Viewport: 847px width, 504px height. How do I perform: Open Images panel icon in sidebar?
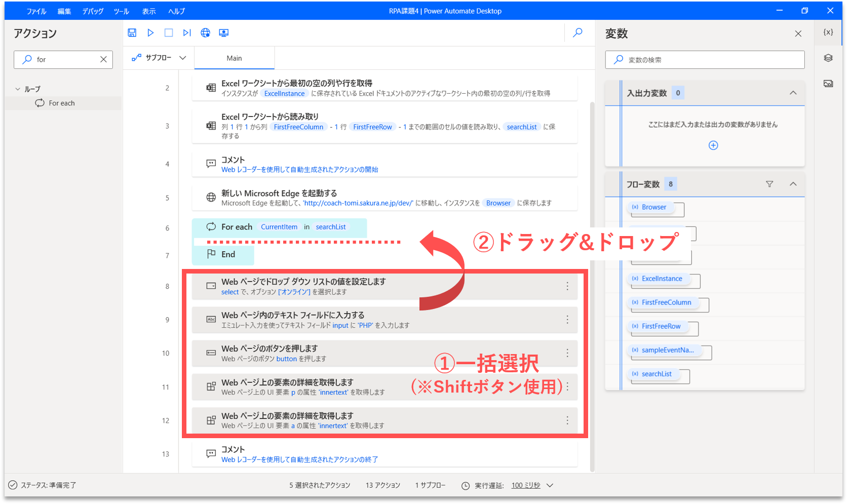pos(828,84)
